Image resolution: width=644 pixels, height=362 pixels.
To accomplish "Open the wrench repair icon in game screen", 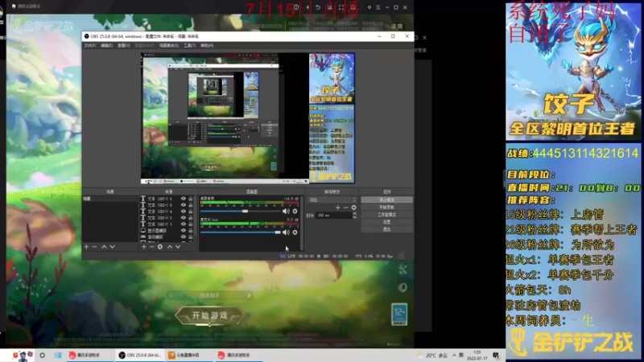I will click(402, 269).
